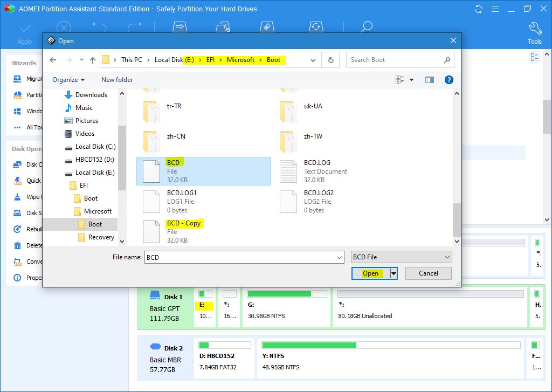Viewport: 552px width, 392px height.
Task: Click the Up folder arrow
Action: click(93, 60)
